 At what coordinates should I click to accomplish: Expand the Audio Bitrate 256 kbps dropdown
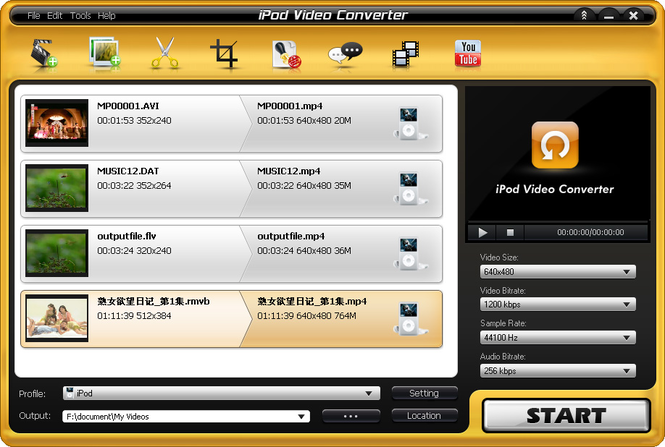(x=558, y=371)
